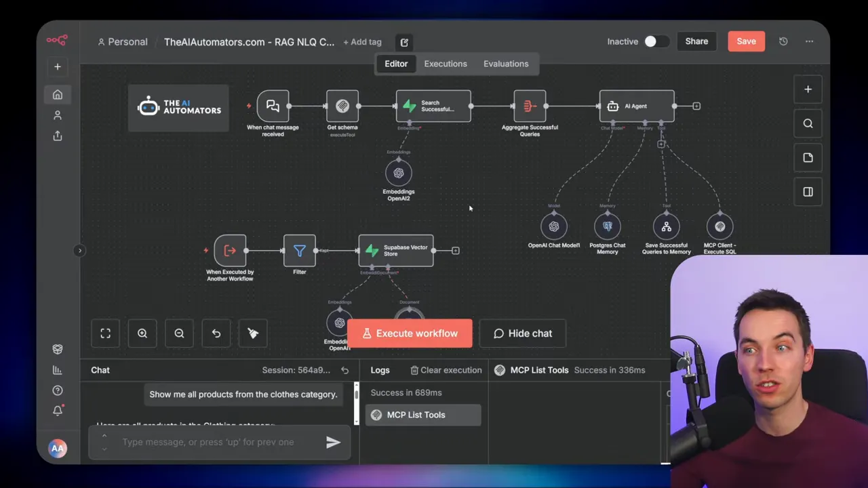Expand the left panel chevron
The image size is (868, 488).
tap(79, 250)
